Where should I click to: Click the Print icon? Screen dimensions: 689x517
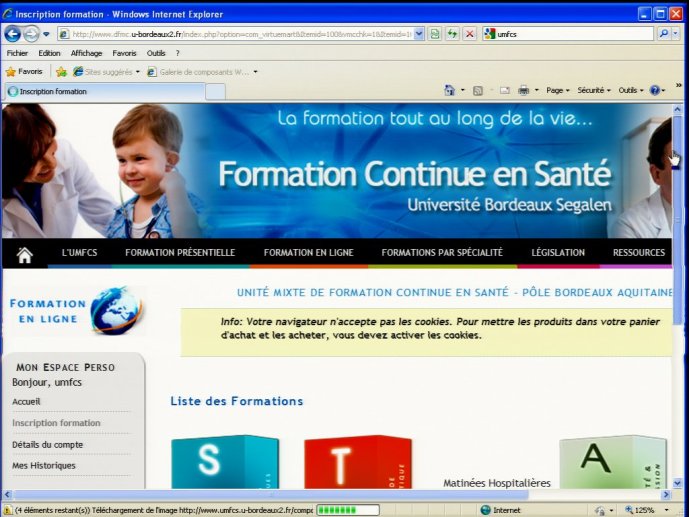tap(523, 90)
